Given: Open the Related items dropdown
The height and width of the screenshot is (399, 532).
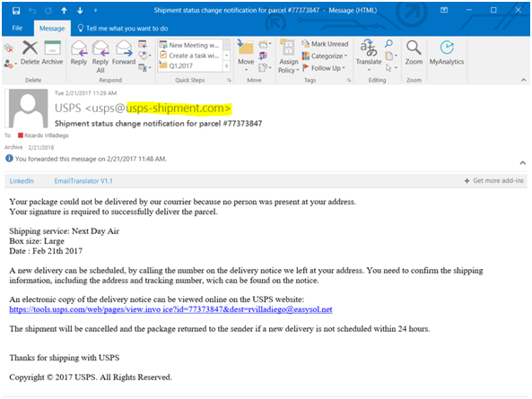Looking at the screenshot, I should (x=391, y=56).
